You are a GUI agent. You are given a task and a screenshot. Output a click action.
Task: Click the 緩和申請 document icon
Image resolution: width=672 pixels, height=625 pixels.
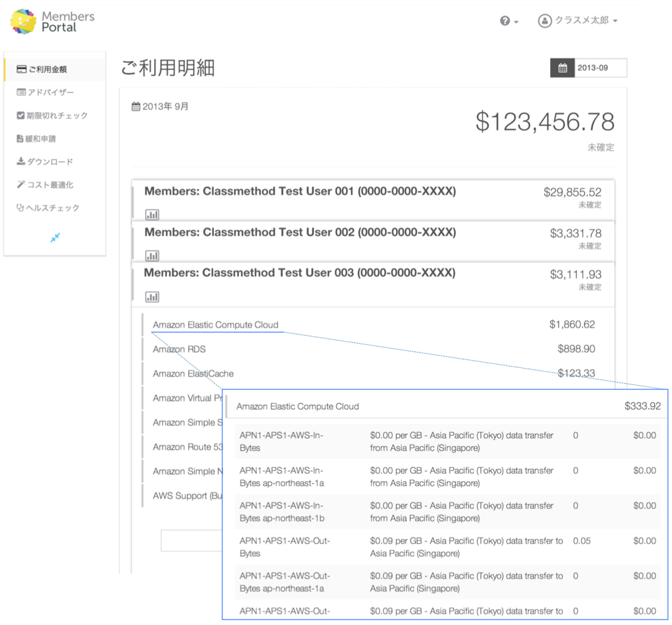tap(20, 138)
